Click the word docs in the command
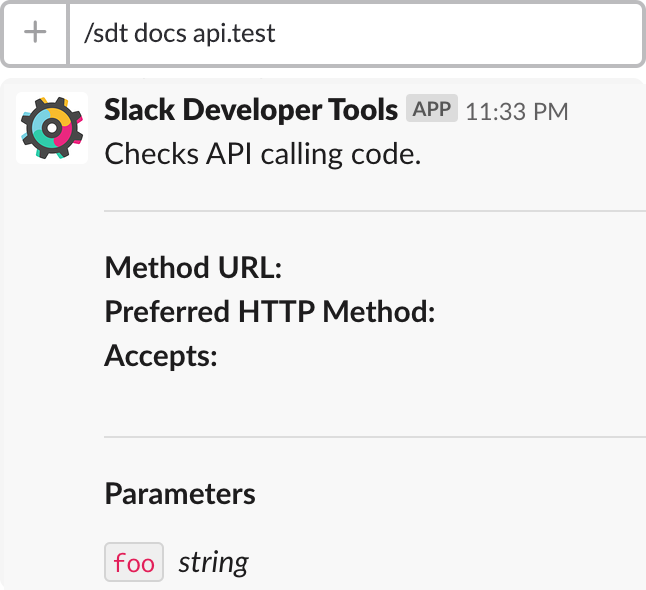Screen dimensions: 646x590 click(161, 33)
